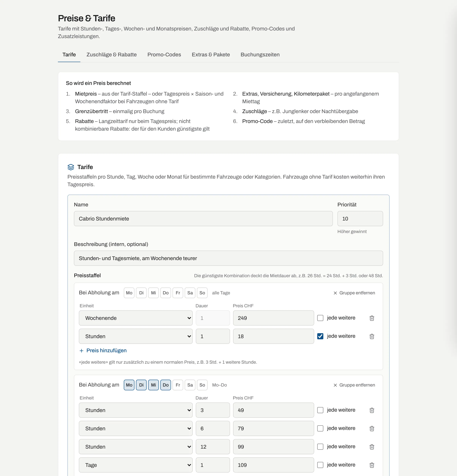
Task: Uncheck 'jede weitere' for Stunden 18
Action: (x=320, y=336)
